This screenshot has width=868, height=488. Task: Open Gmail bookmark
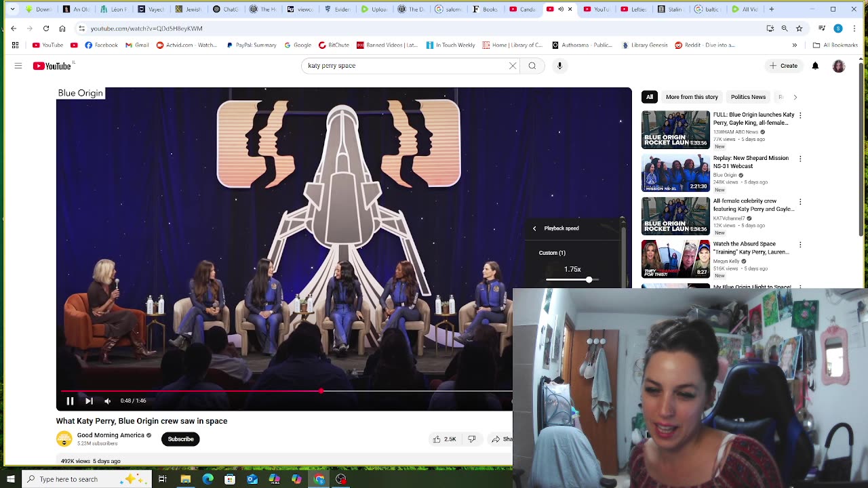[x=137, y=45]
